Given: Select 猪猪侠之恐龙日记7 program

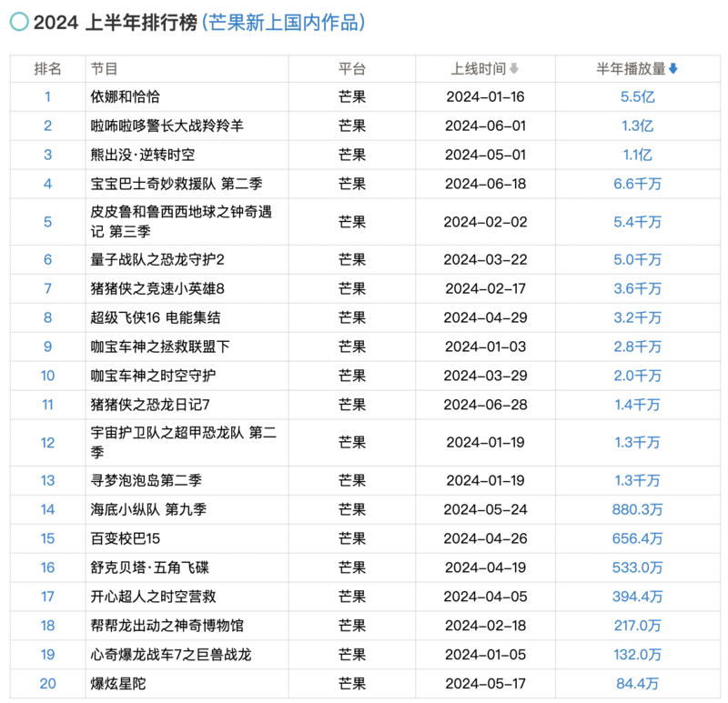Looking at the screenshot, I should click(150, 405).
